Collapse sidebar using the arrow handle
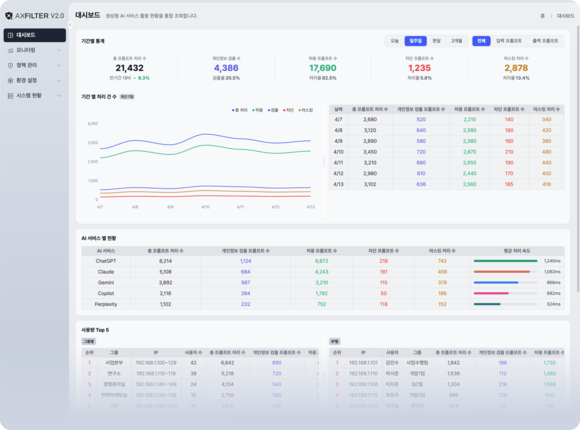This screenshot has height=430, width=580. tap(70, 25)
